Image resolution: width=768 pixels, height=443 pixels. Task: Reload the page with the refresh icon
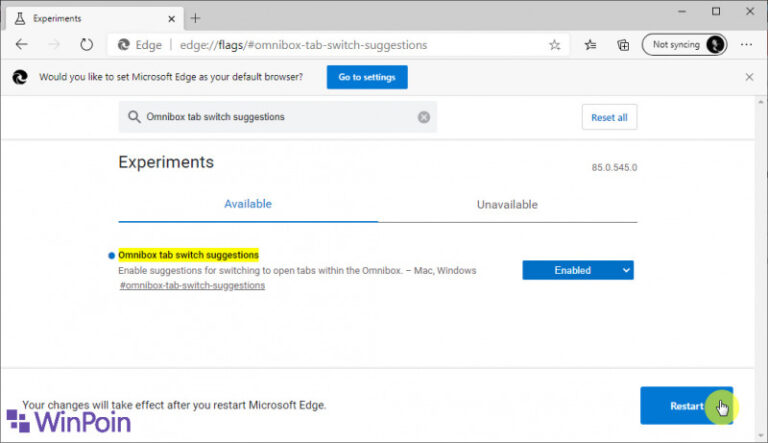click(86, 45)
